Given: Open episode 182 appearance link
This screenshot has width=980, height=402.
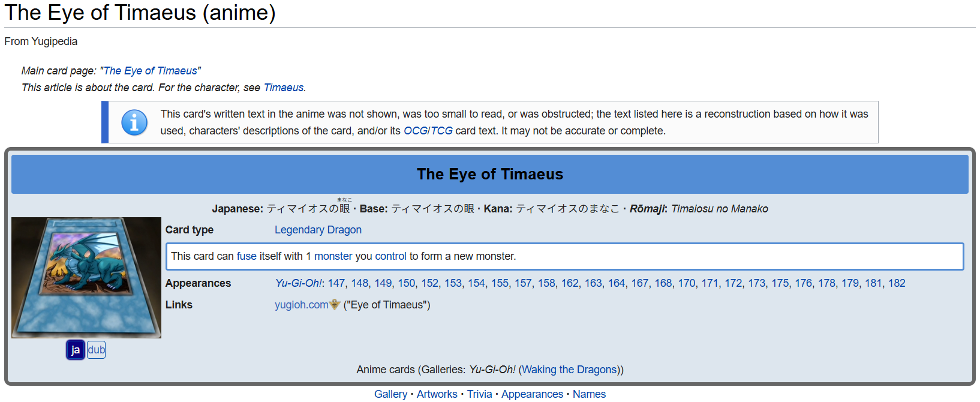Looking at the screenshot, I should click(x=897, y=283).
